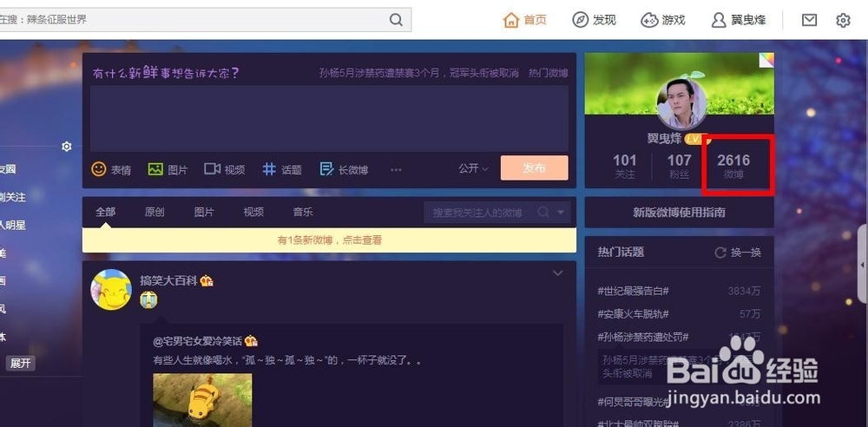This screenshot has height=427, width=868.
Task: Expand post options chevron on 搞笑大百科 post
Action: 557,273
